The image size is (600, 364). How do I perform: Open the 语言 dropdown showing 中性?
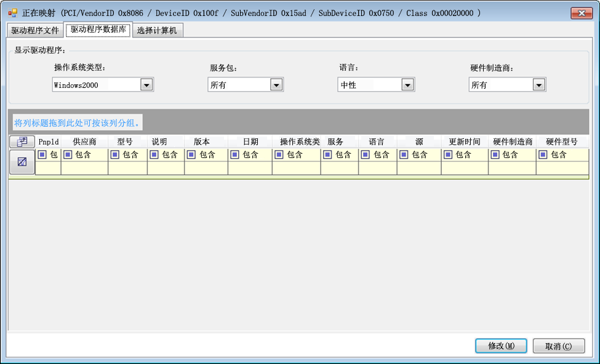pos(407,85)
